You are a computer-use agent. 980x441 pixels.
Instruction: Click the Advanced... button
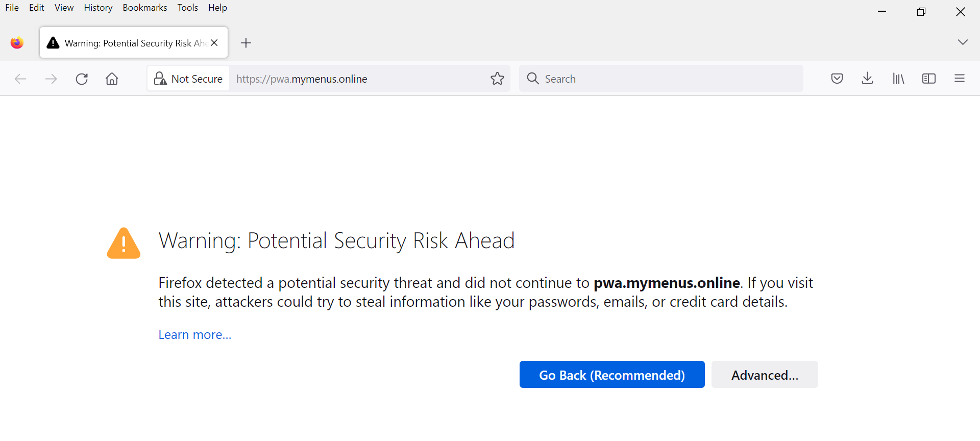[x=765, y=375]
